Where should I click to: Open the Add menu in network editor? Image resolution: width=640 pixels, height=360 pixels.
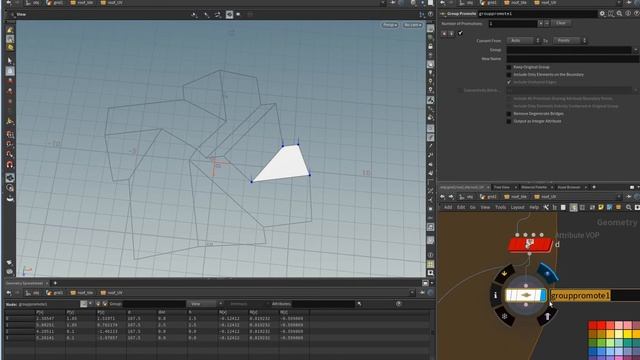(448, 207)
